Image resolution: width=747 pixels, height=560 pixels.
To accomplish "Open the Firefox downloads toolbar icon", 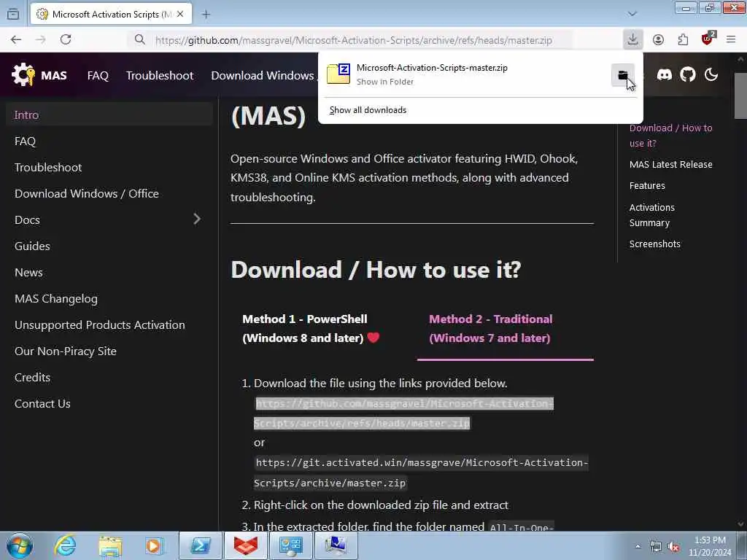I will click(x=632, y=39).
